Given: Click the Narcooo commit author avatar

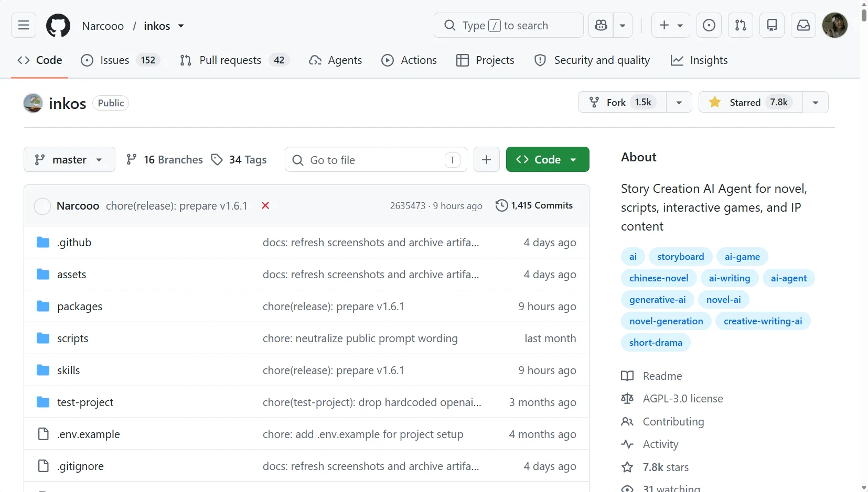Looking at the screenshot, I should (42, 206).
